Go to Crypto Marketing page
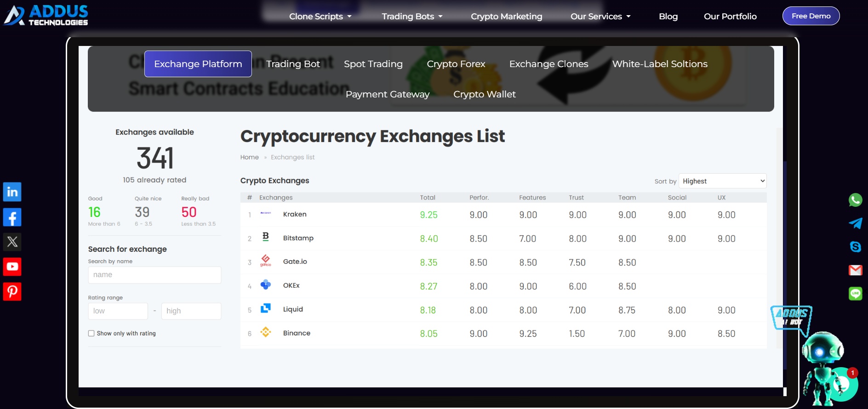 (507, 17)
